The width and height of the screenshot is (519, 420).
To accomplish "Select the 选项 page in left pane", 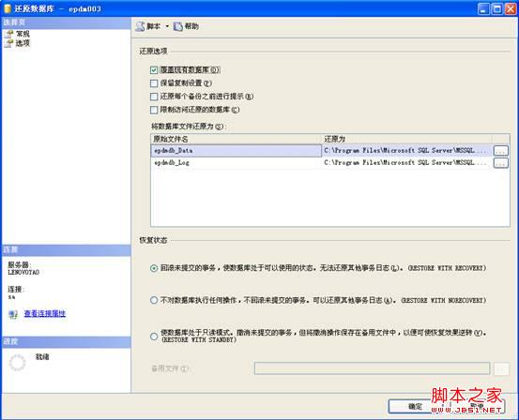I will click(23, 43).
